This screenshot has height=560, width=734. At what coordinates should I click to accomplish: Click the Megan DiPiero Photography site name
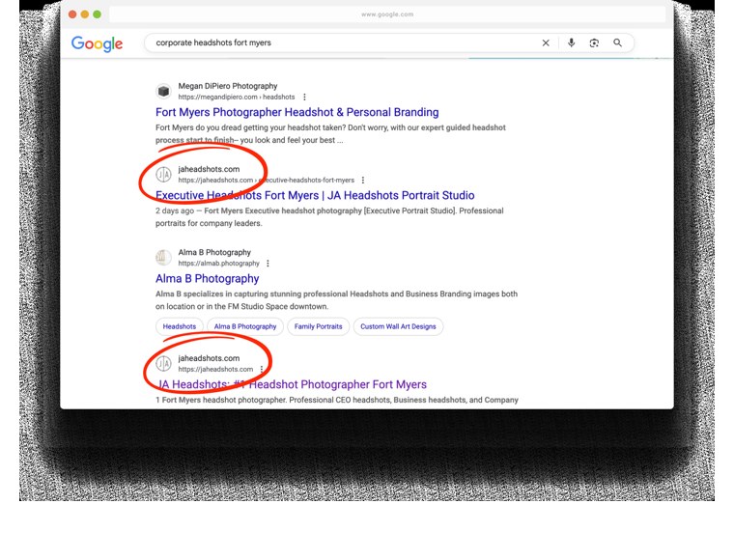(x=228, y=86)
